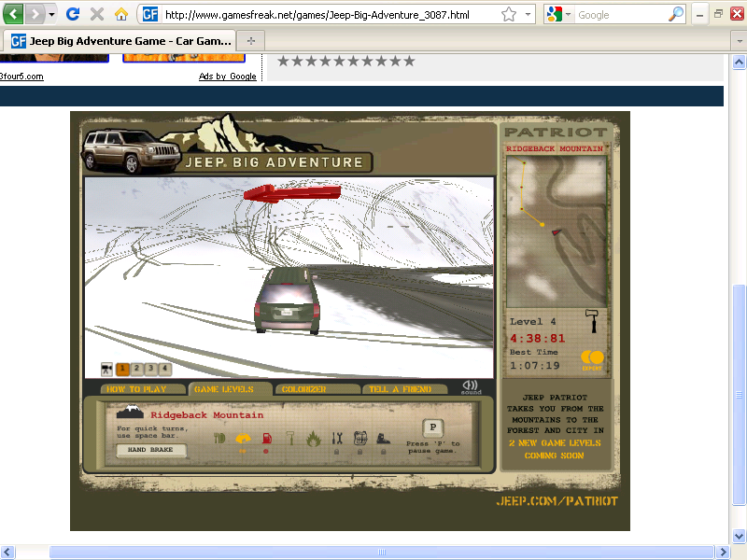Switch to camera view 1
Screen dimensions: 747x560
(x=122, y=369)
